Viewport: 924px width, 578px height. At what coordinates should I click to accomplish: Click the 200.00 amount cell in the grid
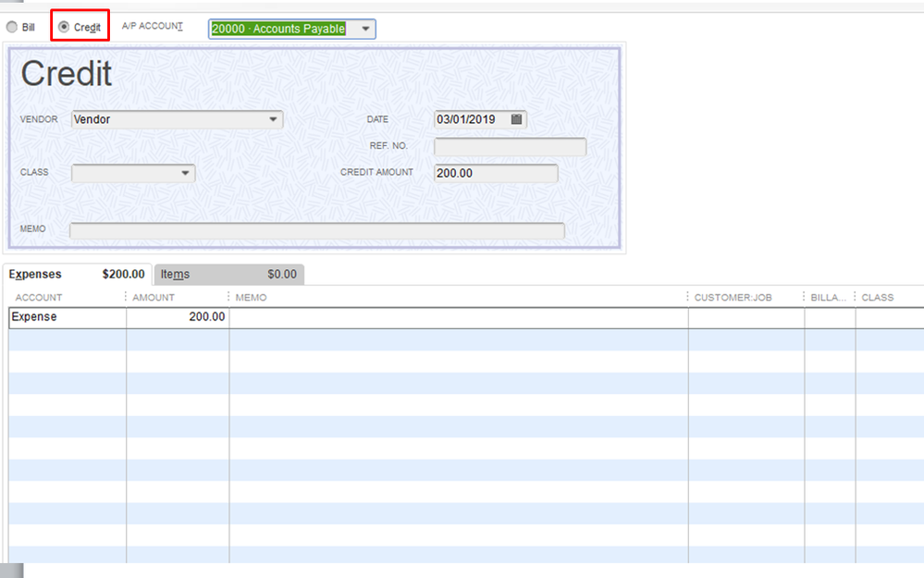[x=178, y=317]
